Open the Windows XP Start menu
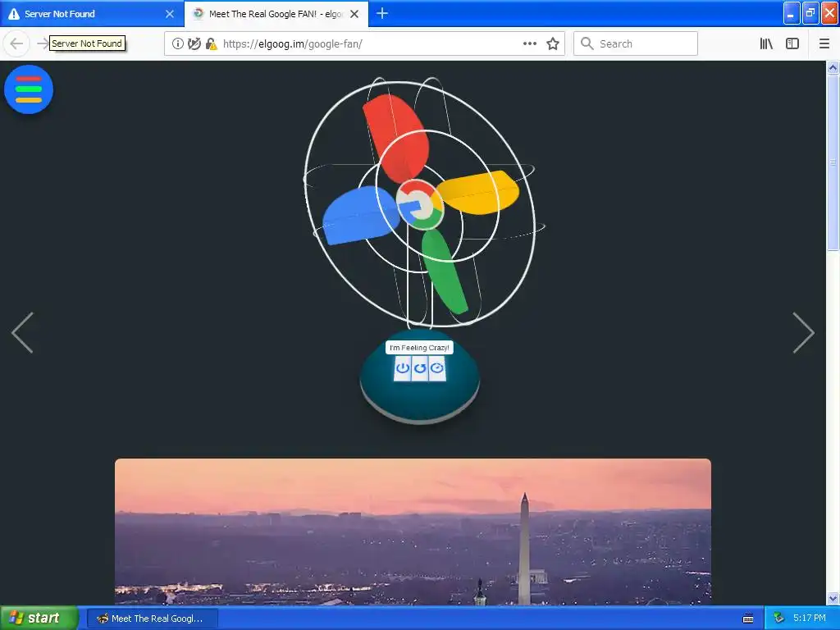The height and width of the screenshot is (630, 840). pos(39,619)
